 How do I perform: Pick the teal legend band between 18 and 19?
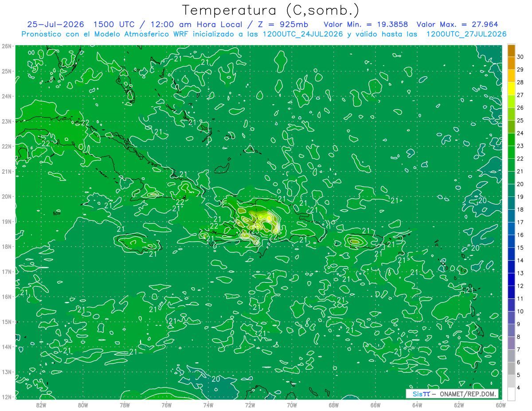point(511,203)
